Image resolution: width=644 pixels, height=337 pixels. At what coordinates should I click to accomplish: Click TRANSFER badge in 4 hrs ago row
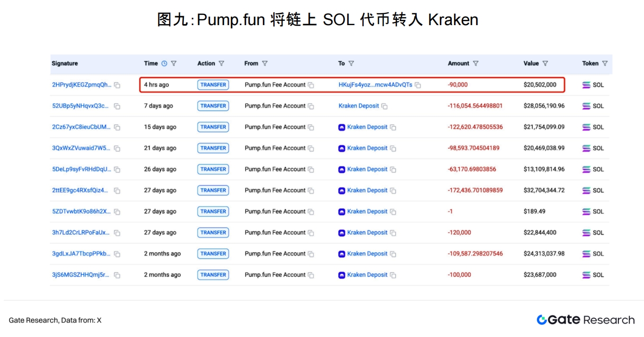click(x=213, y=85)
